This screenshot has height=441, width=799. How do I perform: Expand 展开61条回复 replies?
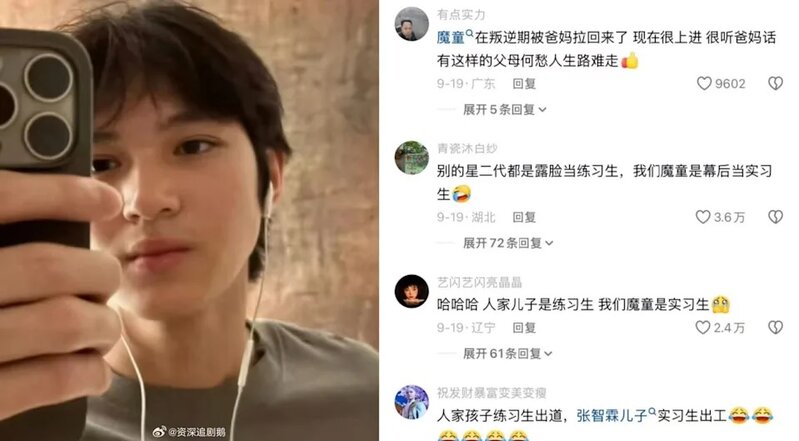point(508,353)
